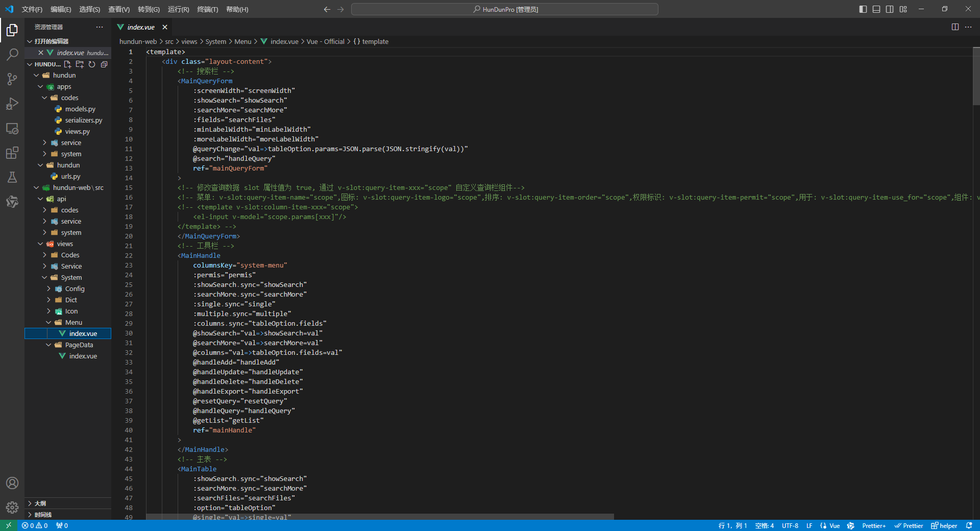The image size is (980, 531).
Task: Open the Remote Explorer view
Action: pos(12,128)
